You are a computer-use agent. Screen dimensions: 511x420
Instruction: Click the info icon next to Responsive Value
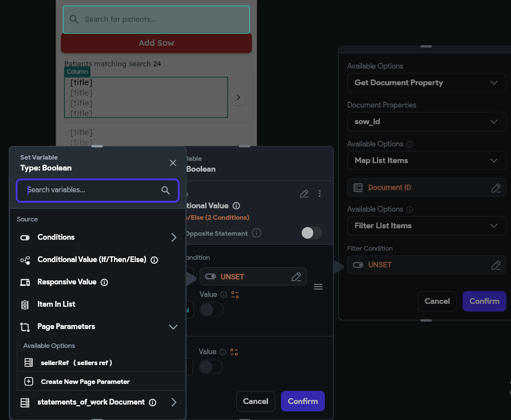(x=104, y=282)
